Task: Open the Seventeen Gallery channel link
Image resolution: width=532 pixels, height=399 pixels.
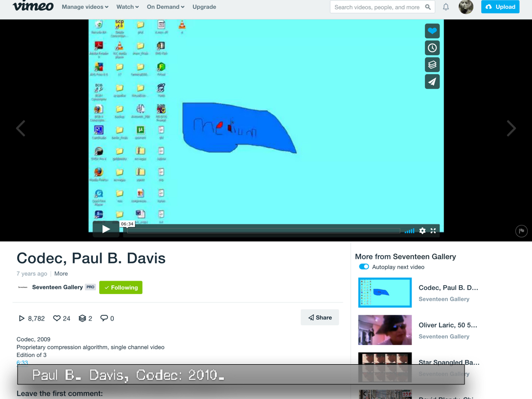Action: (x=57, y=287)
